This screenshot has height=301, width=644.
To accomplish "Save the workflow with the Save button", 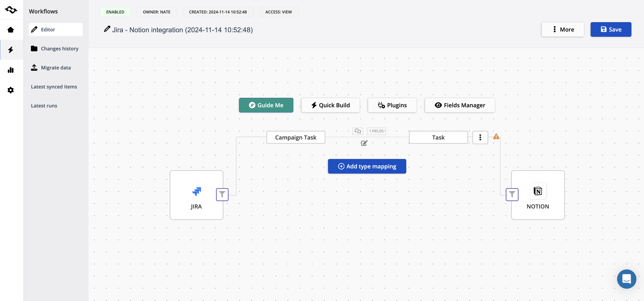I will (611, 30).
